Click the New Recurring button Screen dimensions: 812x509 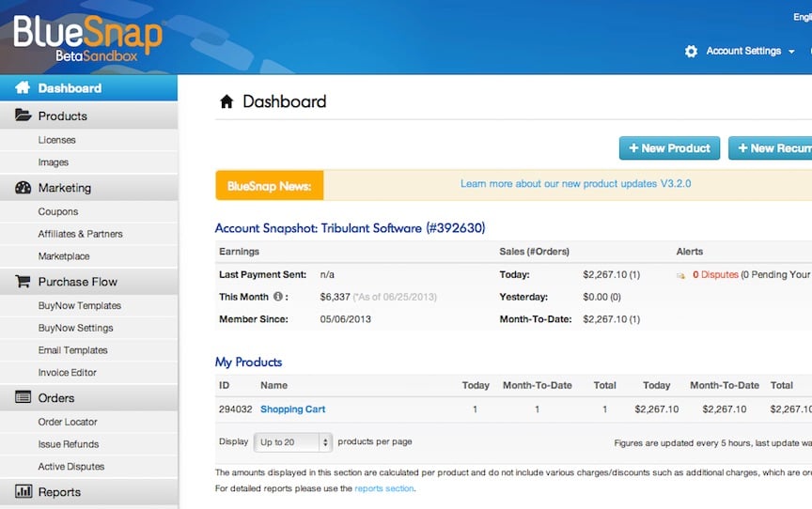[x=770, y=148]
